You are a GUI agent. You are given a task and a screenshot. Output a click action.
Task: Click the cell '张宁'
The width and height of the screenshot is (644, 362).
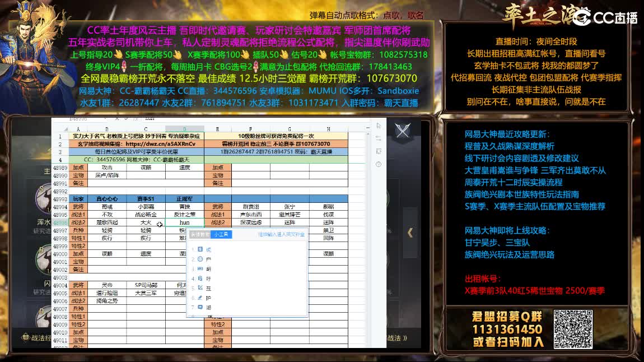290,207
